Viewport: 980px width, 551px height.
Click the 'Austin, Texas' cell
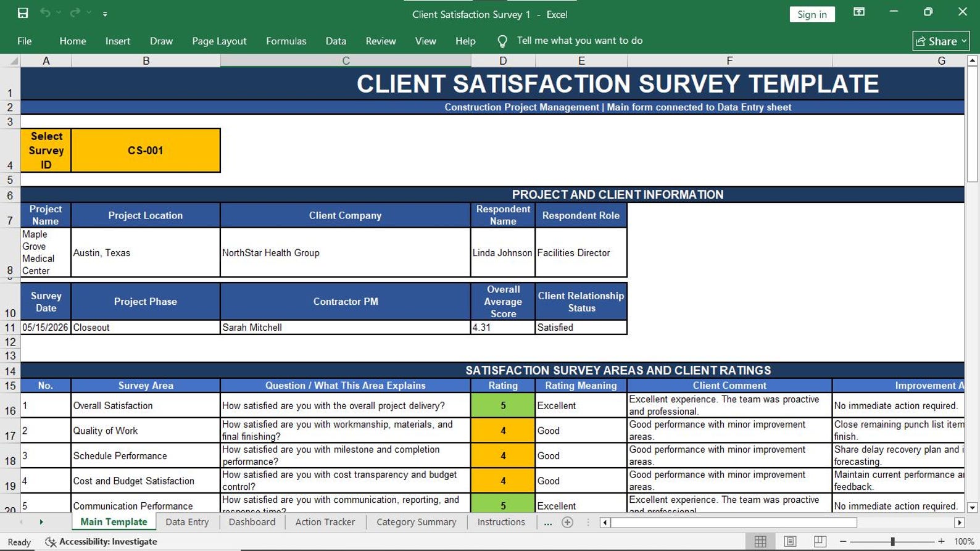[146, 252]
